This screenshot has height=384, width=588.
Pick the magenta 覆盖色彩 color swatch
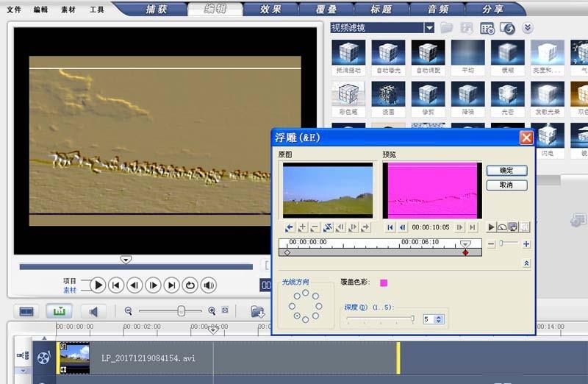coord(383,282)
